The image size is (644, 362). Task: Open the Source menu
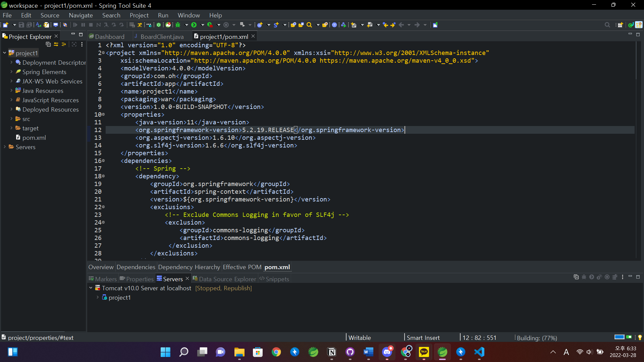(50, 15)
